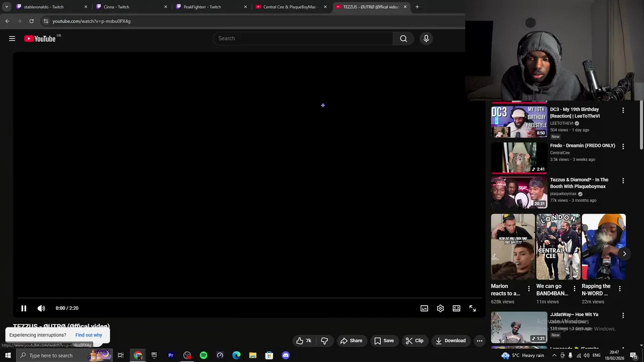Open Adobe Premiere Pro from the taskbar
The width and height of the screenshot is (644, 362).
tap(171, 355)
